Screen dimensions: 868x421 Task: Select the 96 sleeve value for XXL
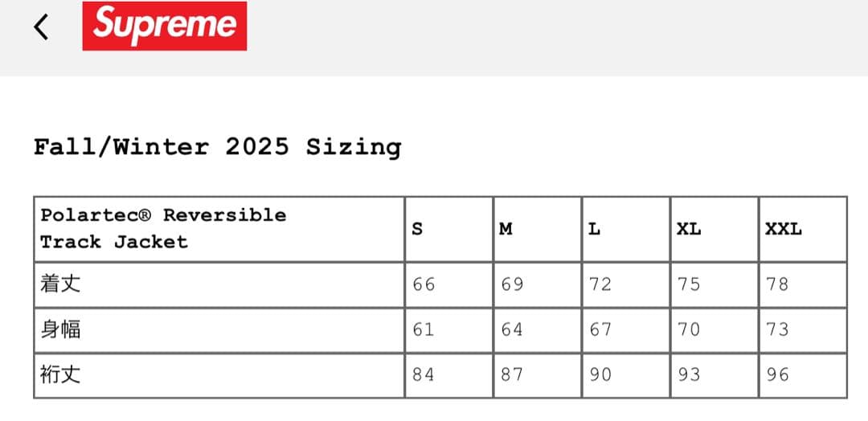(x=777, y=374)
